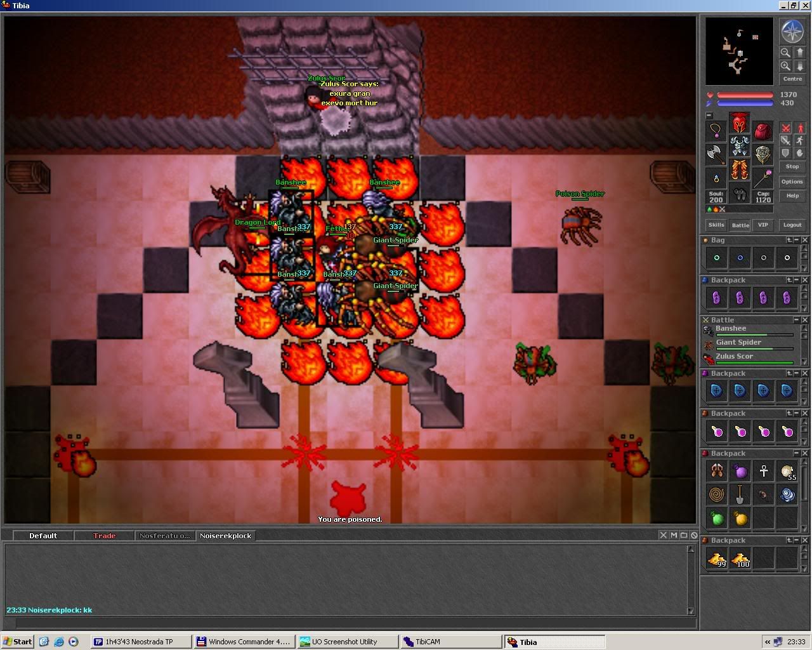Click the minimap compass rose

coord(792,32)
